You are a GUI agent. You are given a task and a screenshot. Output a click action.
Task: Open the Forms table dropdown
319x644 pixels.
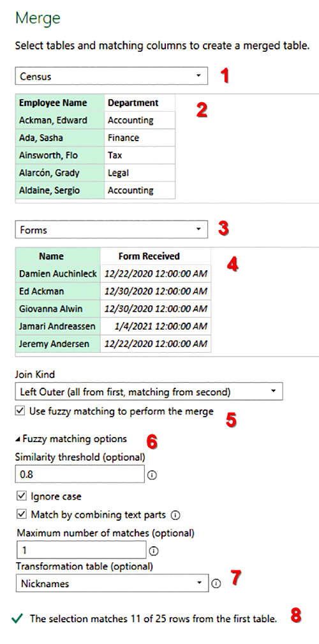[112, 229]
